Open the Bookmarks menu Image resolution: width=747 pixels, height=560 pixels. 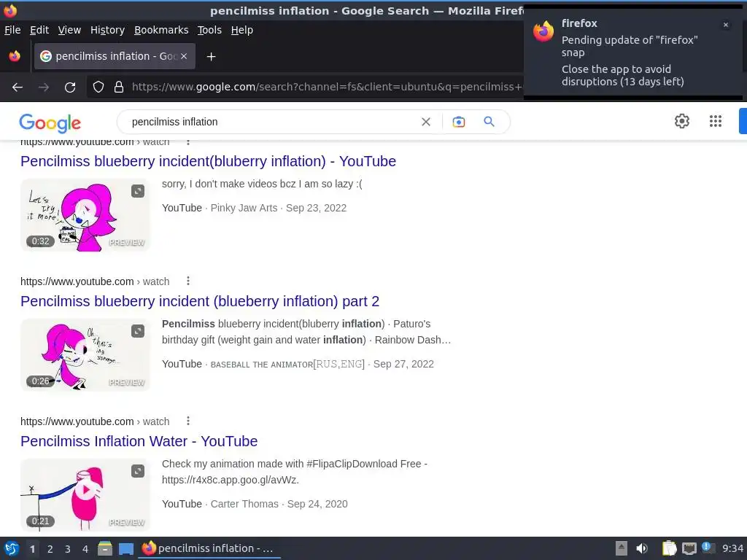coord(161,30)
